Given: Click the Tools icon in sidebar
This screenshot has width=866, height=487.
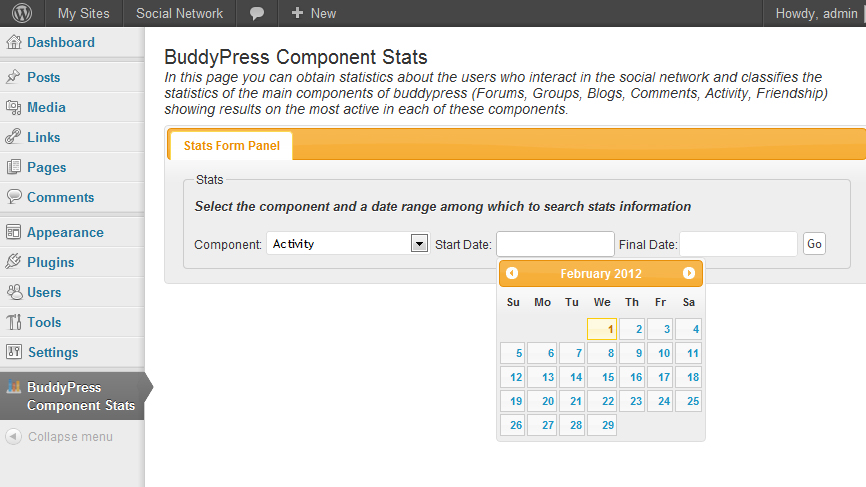Looking at the screenshot, I should 14,322.
